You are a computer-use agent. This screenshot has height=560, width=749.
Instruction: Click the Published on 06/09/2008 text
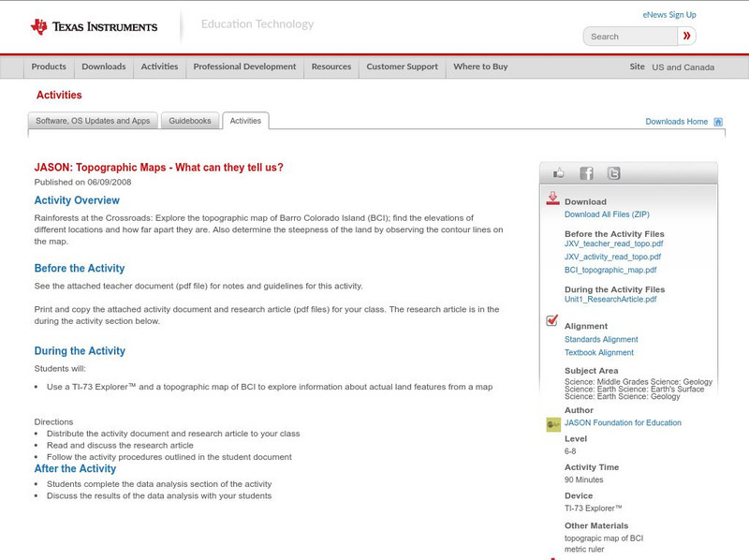[82, 182]
